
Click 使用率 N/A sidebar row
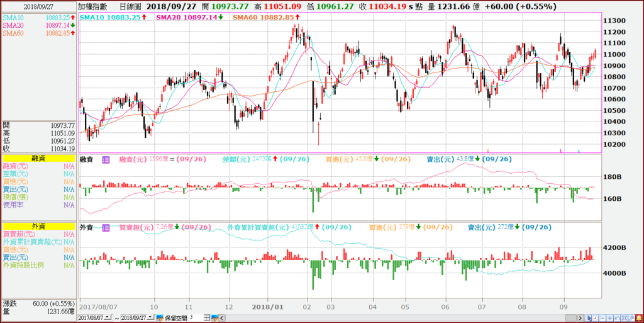click(x=38, y=205)
